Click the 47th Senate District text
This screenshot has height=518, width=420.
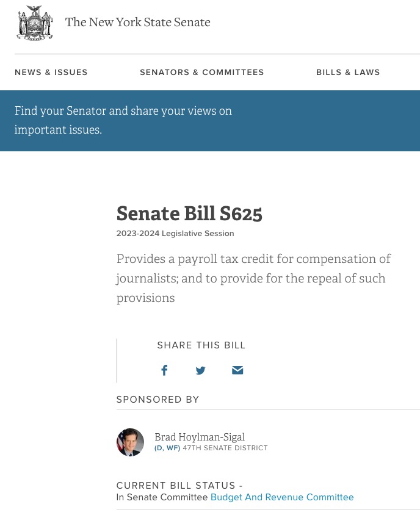[225, 448]
